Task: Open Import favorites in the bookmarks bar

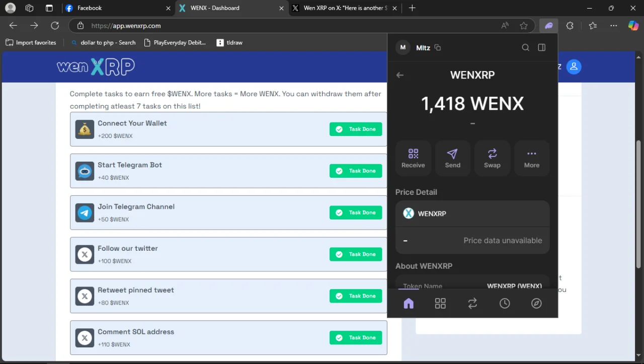Action: tap(31, 43)
